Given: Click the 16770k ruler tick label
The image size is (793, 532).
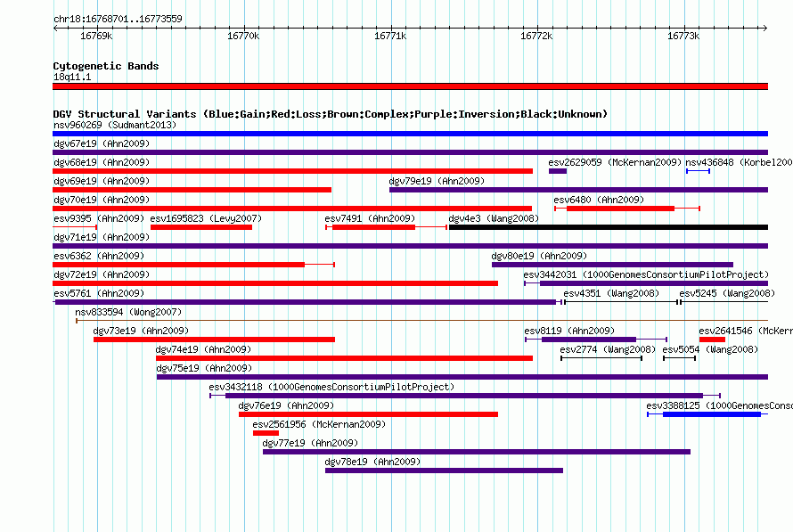Looking at the screenshot, I should [243, 36].
